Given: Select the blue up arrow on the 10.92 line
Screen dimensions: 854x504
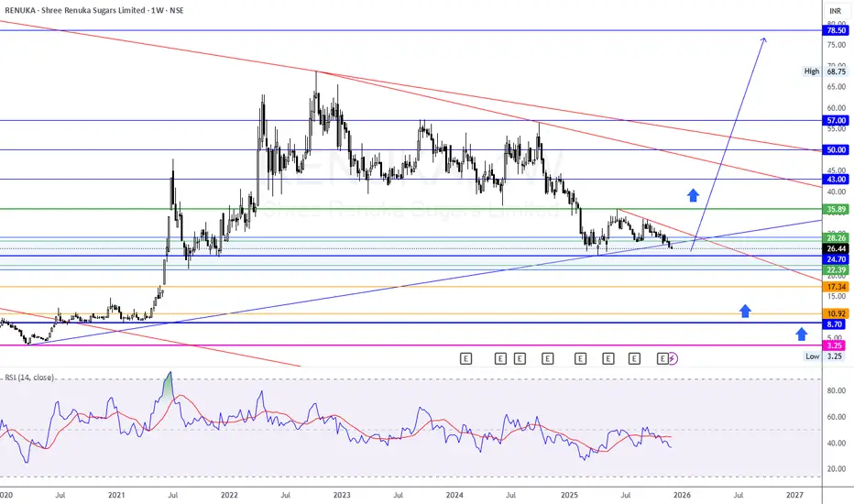Looking at the screenshot, I should pos(745,312).
